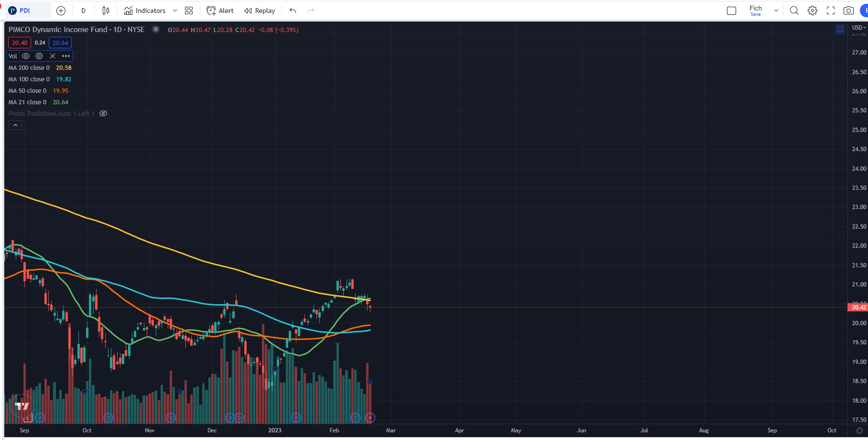The image size is (868, 440).
Task: Take a chart snapshot with camera icon
Action: pos(849,11)
